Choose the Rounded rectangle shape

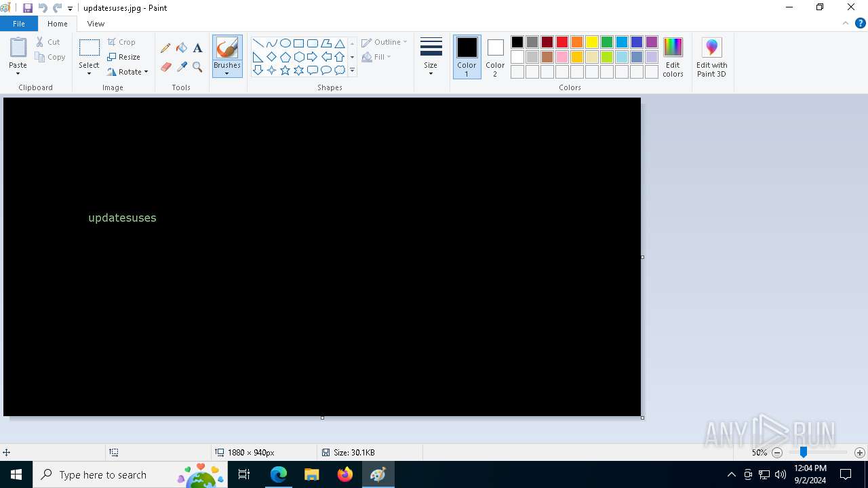[x=313, y=43]
